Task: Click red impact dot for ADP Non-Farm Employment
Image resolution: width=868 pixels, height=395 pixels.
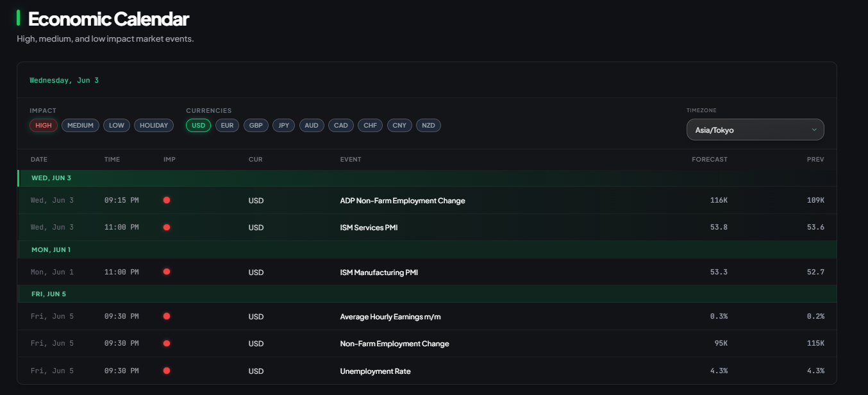Action: click(x=167, y=200)
